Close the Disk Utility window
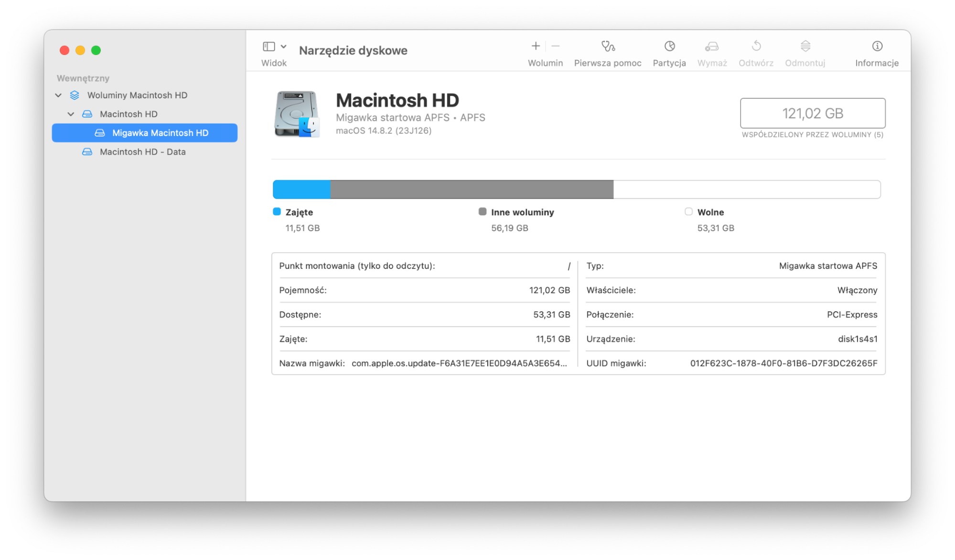 [64, 50]
